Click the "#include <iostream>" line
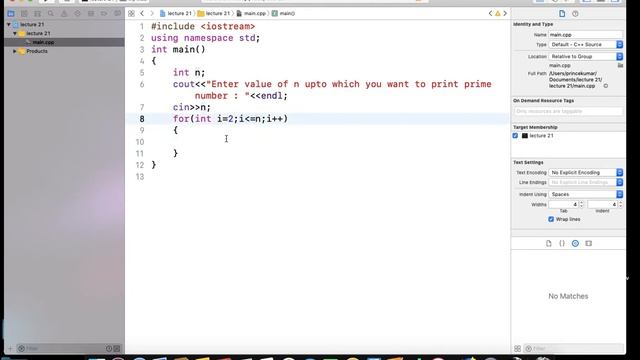The image size is (640, 360). click(x=203, y=27)
